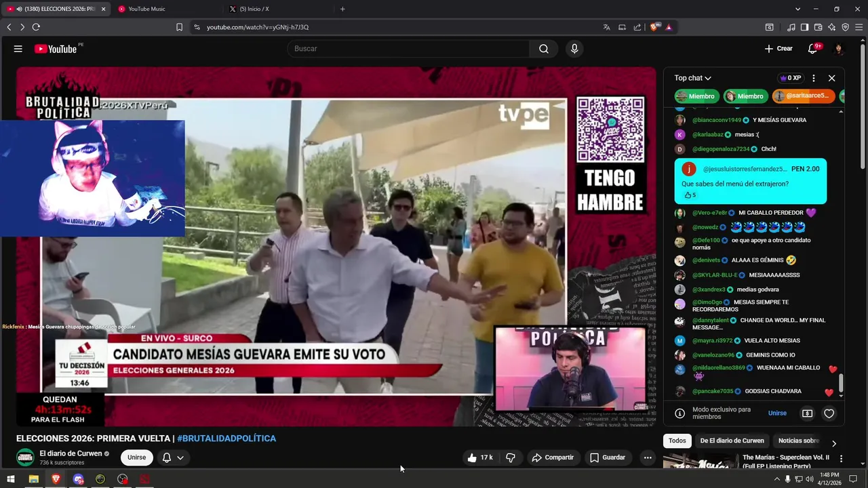The image size is (868, 488).
Task: Bookmark this page with the bookmark icon
Action: 179,27
